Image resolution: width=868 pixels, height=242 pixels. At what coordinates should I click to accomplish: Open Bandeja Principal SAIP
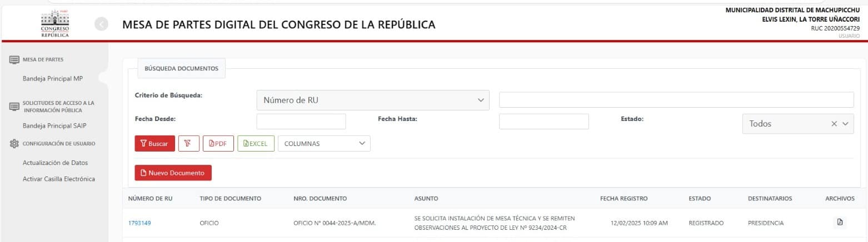pyautogui.click(x=54, y=126)
